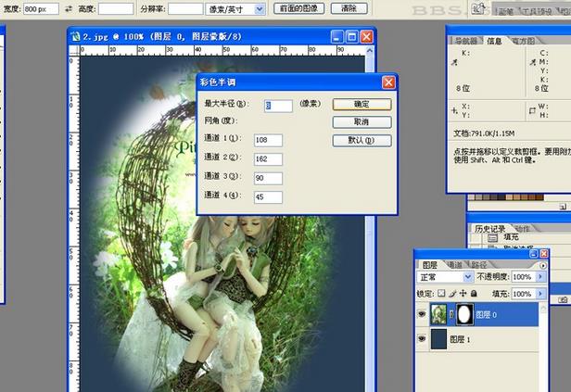The image size is (571, 392).
Task: Switch to the Layers tab
Action: point(430,265)
